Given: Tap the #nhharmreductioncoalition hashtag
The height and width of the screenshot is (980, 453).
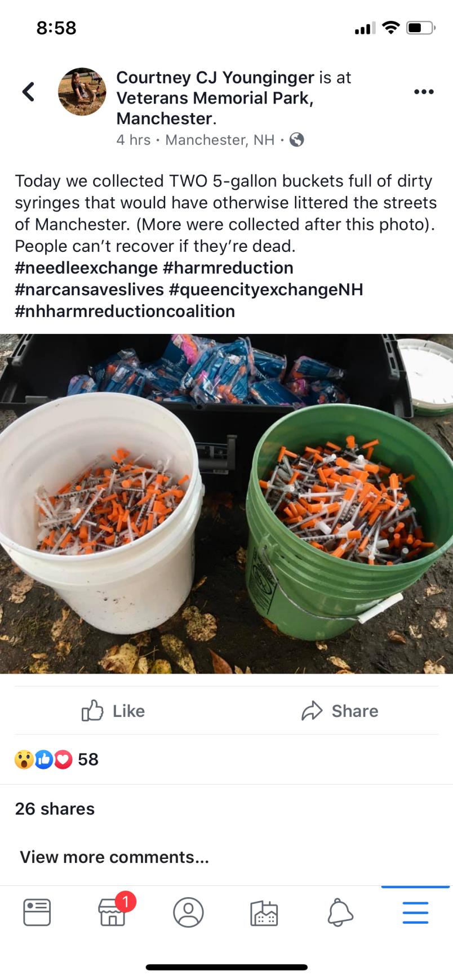Looking at the screenshot, I should (x=125, y=311).
